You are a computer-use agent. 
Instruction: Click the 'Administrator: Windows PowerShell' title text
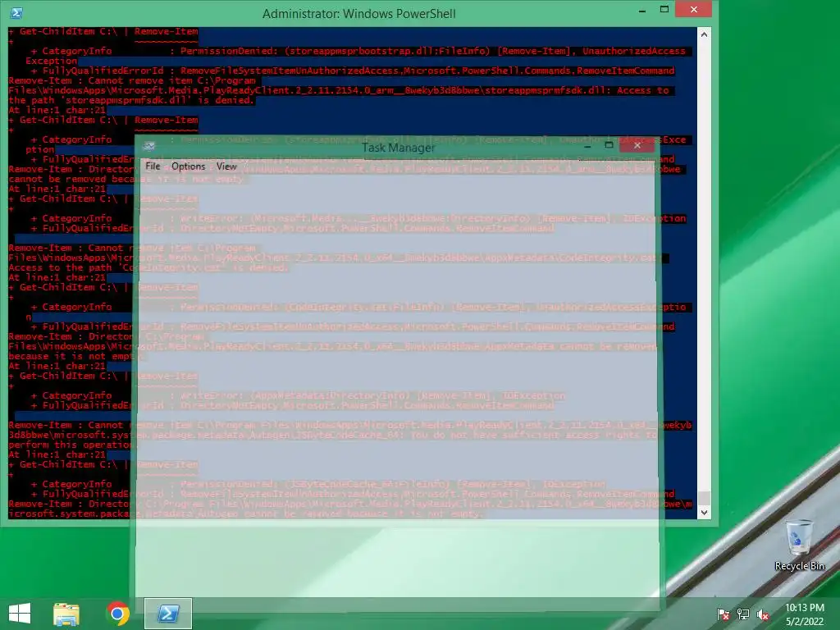click(359, 13)
